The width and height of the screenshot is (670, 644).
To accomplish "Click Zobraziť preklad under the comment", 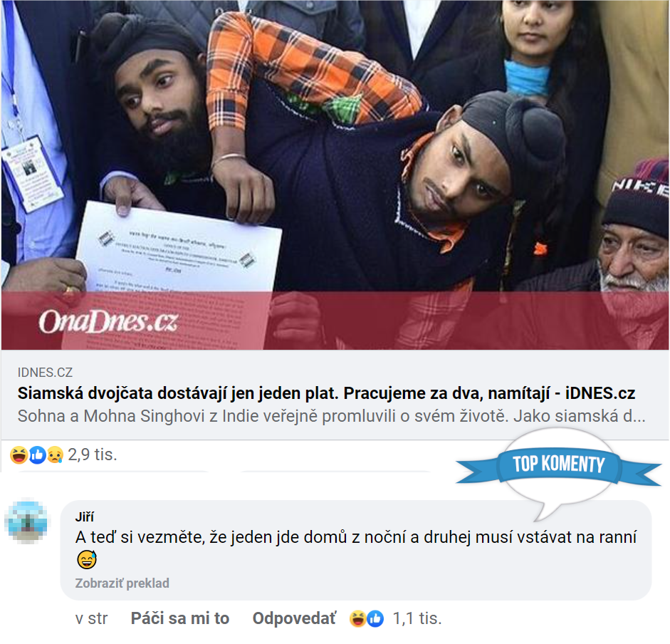I will click(122, 583).
